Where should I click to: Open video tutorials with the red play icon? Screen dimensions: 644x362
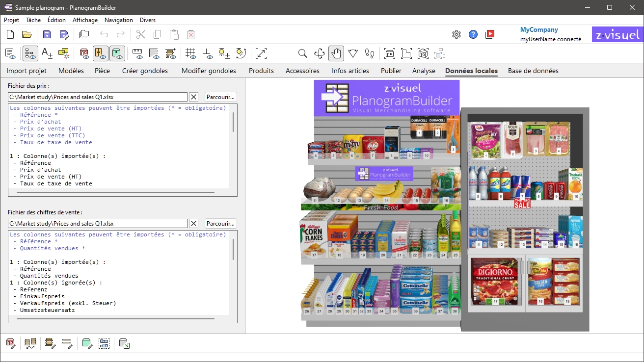490,34
